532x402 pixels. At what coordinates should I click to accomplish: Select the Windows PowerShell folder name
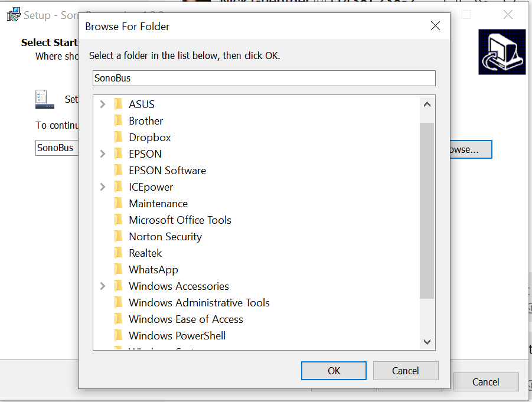[177, 336]
